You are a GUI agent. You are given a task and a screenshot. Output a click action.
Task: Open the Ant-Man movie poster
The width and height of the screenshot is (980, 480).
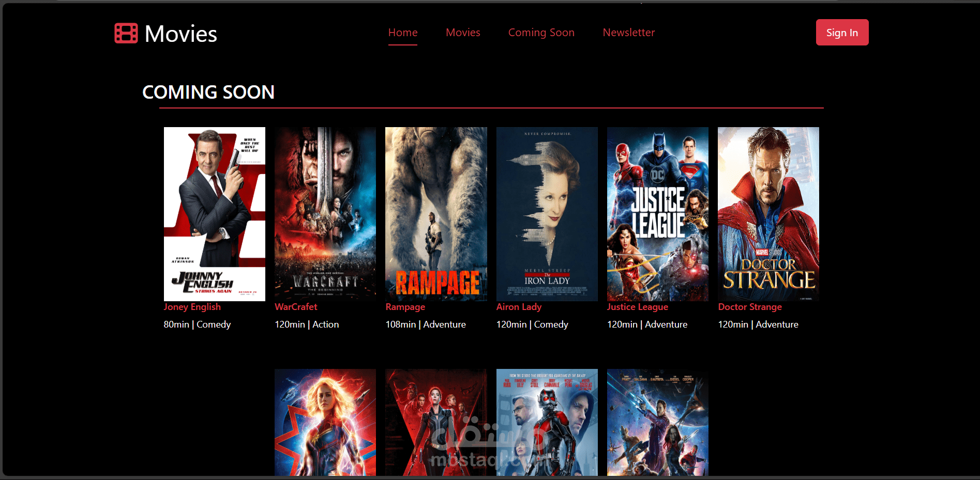tap(547, 422)
